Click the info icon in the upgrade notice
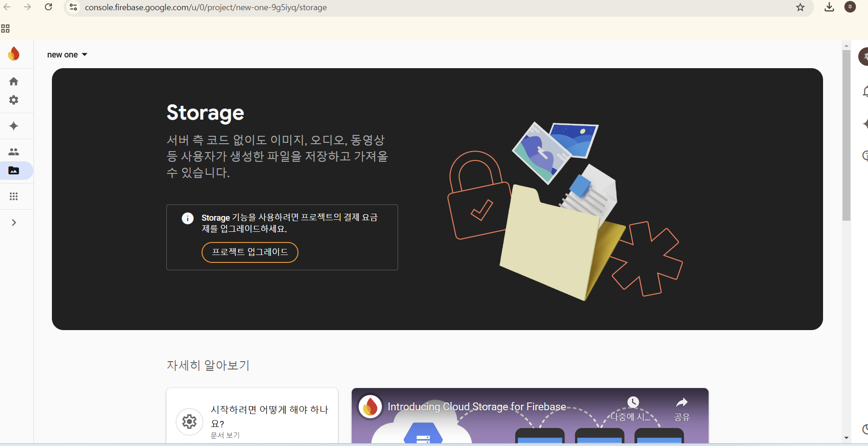This screenshot has width=868, height=446. click(x=188, y=218)
